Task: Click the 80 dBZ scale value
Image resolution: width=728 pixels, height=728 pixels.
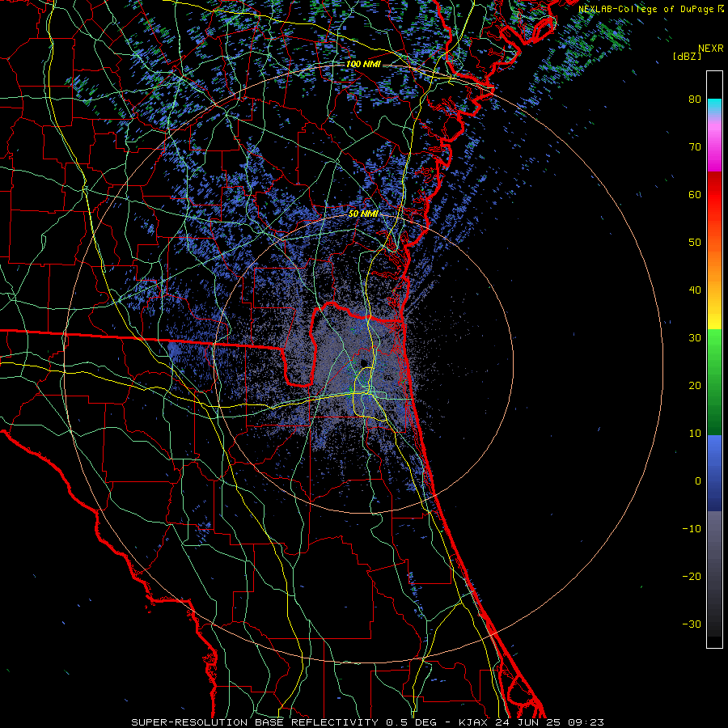Action: click(x=695, y=99)
